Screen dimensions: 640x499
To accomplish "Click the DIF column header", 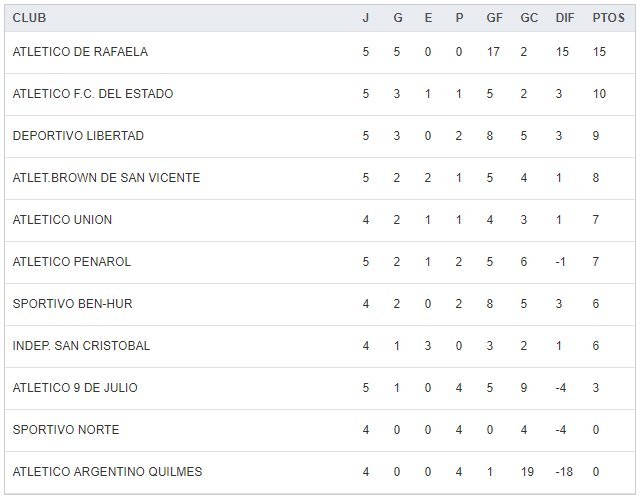I will (564, 18).
